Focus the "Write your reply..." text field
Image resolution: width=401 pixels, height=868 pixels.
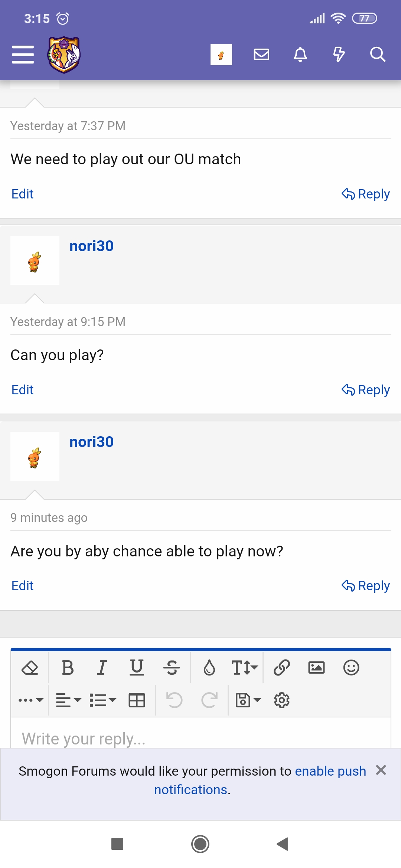coord(200,738)
